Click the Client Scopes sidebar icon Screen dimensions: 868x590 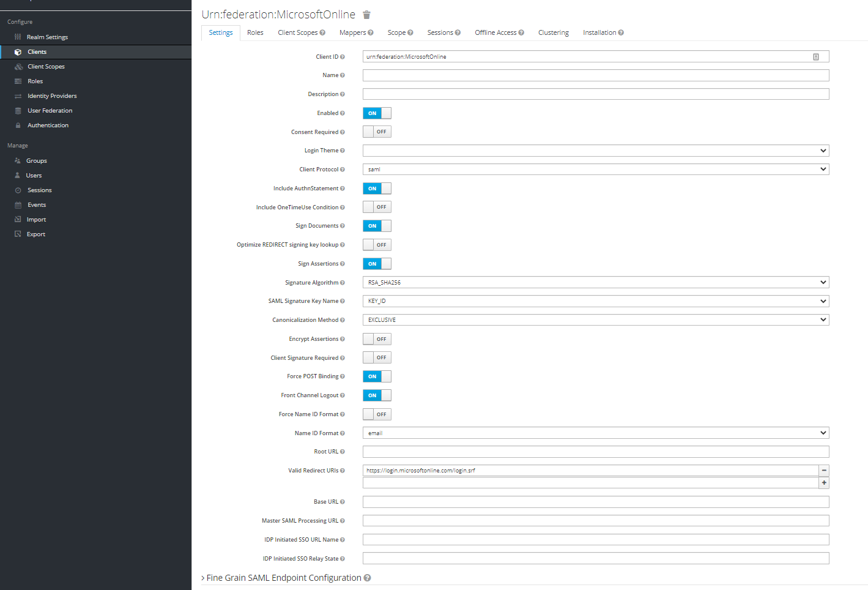[18, 67]
